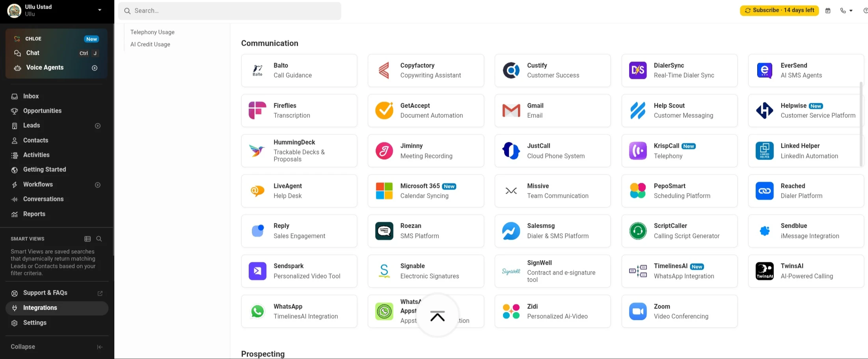The width and height of the screenshot is (868, 359).
Task: Select the Copyfactory logo icon
Action: pos(384,71)
